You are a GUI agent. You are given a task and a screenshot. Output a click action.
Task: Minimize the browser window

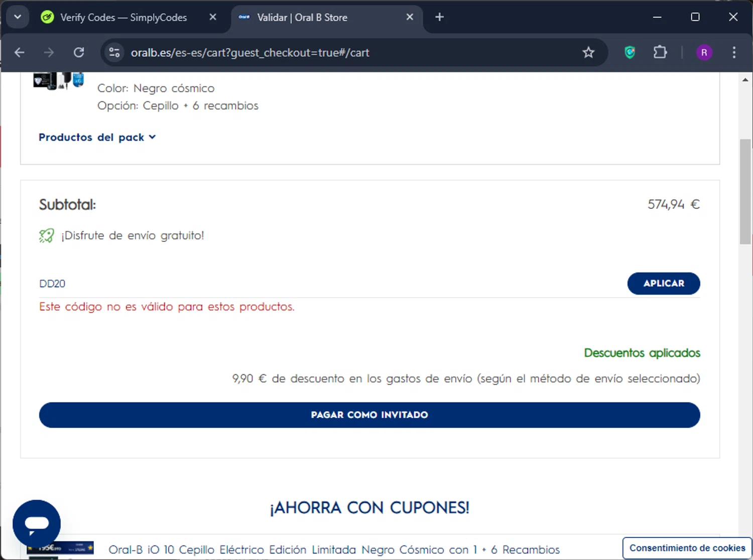pos(657,17)
